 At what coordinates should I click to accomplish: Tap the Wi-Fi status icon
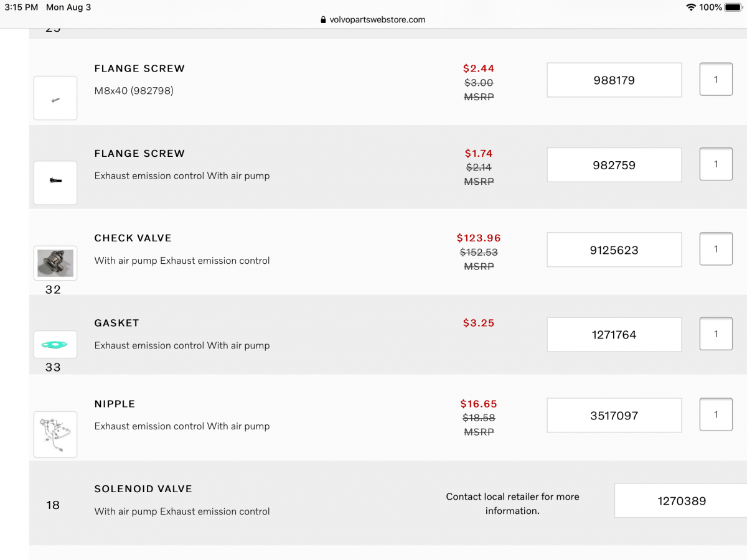tap(690, 7)
